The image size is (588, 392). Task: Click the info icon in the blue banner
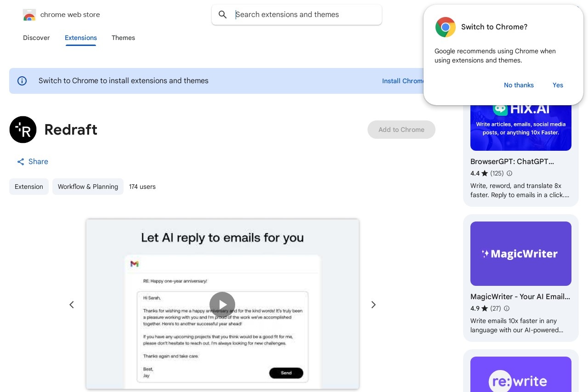pyautogui.click(x=22, y=81)
